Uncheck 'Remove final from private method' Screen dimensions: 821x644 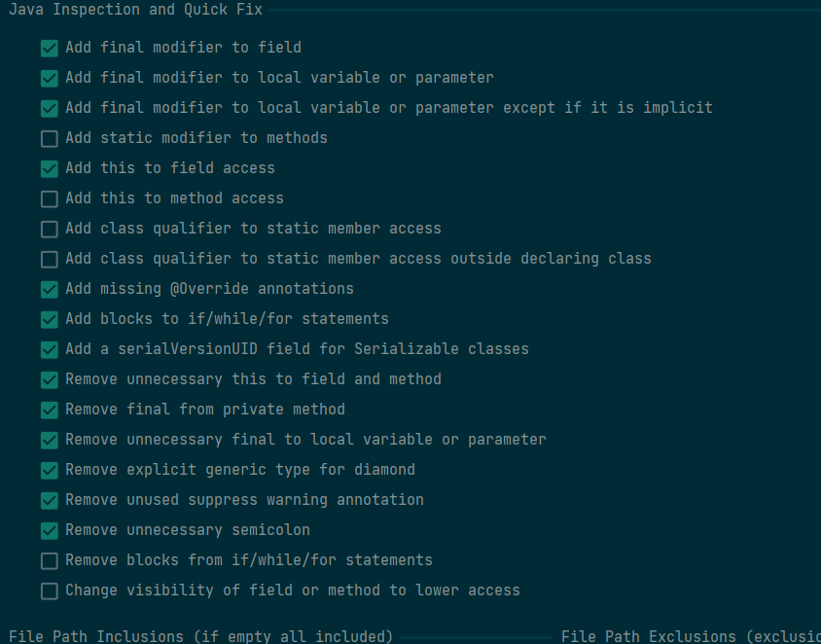click(x=49, y=410)
